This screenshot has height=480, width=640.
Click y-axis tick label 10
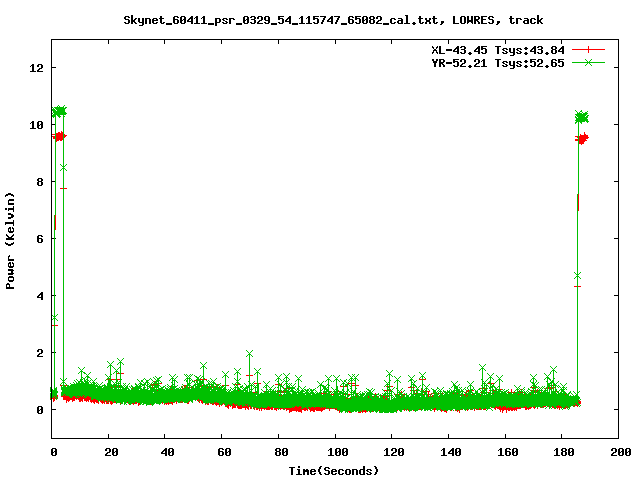(x=36, y=125)
